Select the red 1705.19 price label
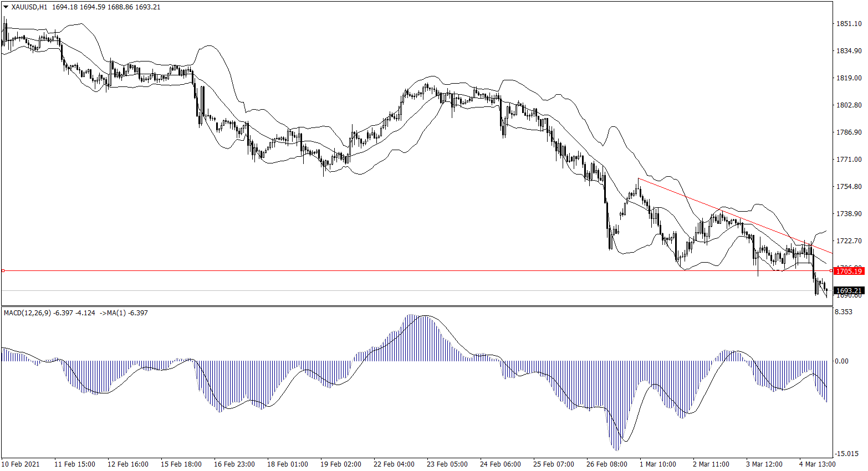Image resolution: width=868 pixels, height=471 pixels. point(849,271)
